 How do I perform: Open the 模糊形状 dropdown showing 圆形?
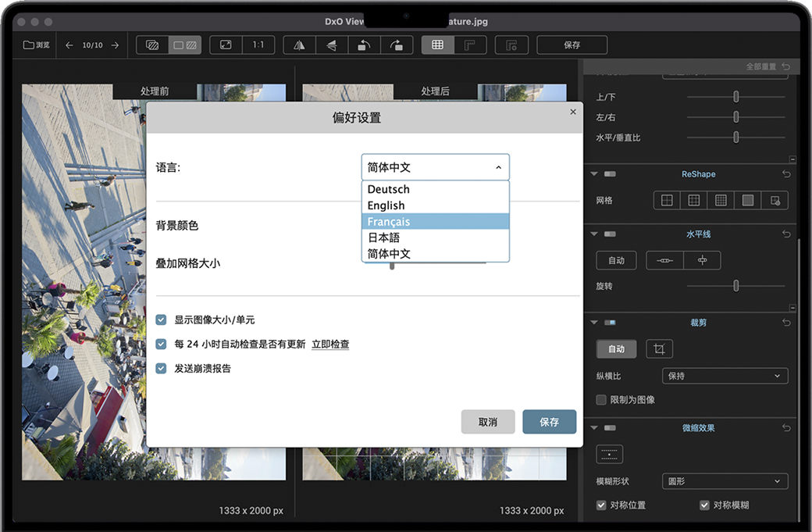[x=725, y=481]
